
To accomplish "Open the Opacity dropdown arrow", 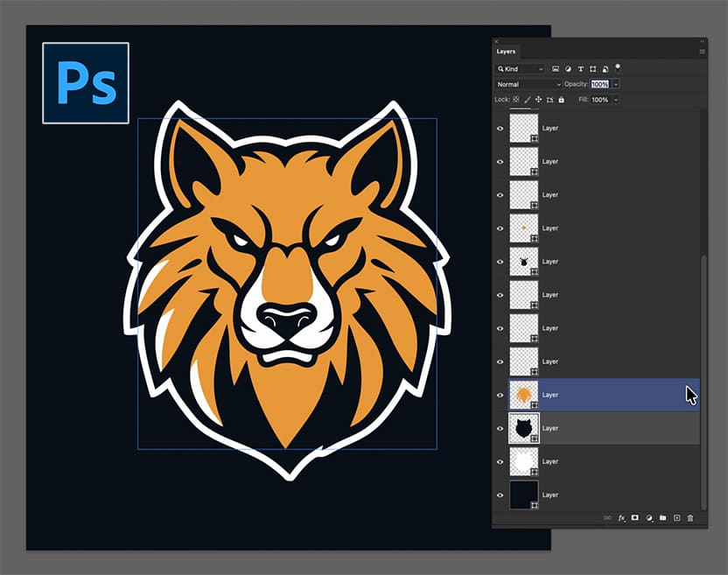I will click(x=615, y=84).
